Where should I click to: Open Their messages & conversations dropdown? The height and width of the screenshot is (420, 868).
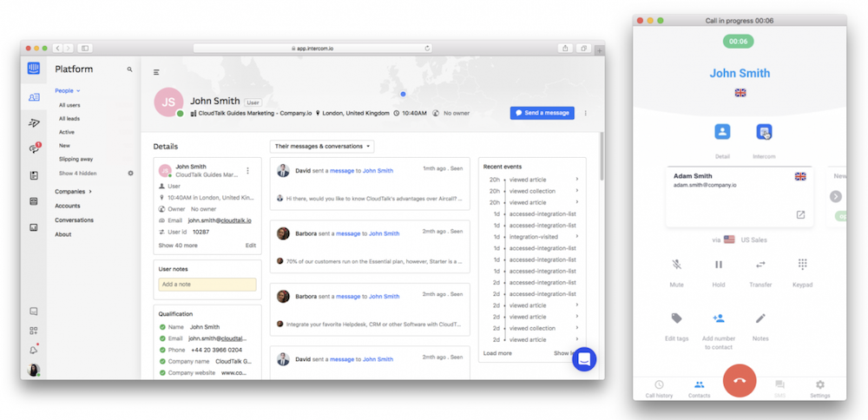(x=322, y=147)
